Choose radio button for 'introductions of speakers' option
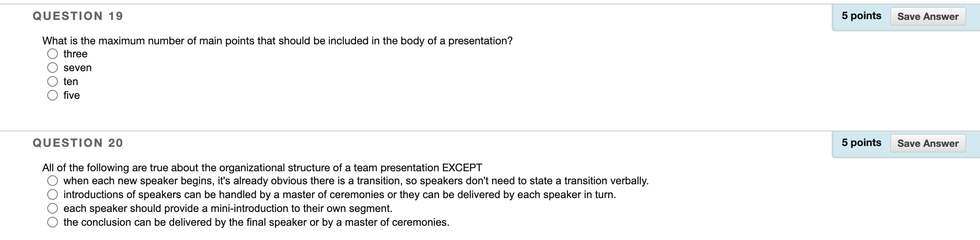This screenshot has height=240, width=980. [53, 194]
